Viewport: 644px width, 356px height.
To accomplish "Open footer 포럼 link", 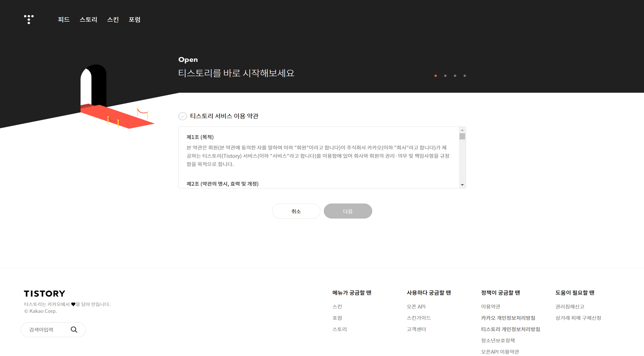I will coord(337,318).
